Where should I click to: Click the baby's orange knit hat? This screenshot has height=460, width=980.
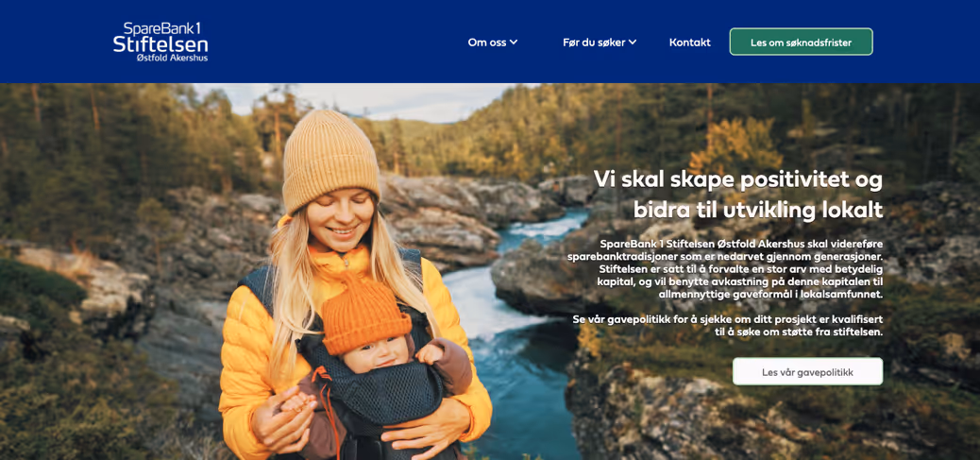click(365, 317)
